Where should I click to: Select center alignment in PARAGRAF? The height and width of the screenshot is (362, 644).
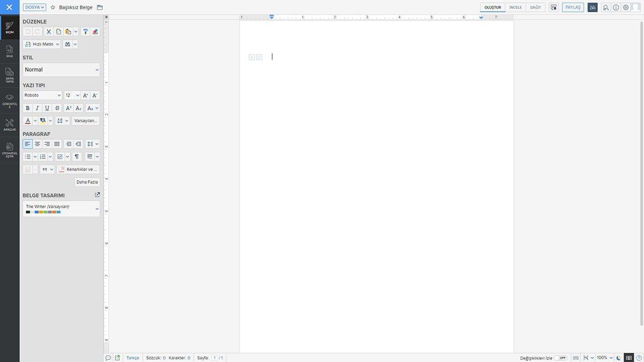36,143
